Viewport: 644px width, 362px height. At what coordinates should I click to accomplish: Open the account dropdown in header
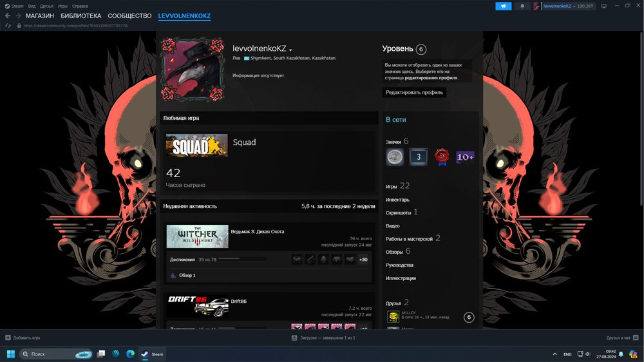coord(568,6)
